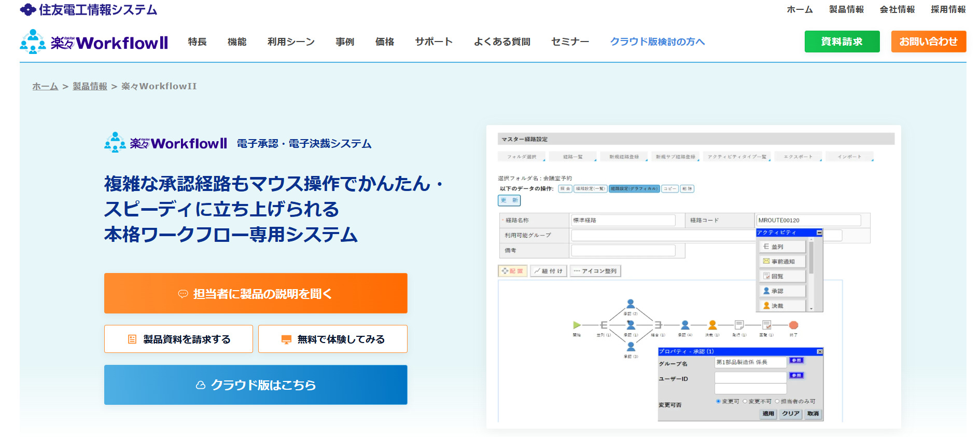Go to 会社情報 page
980x437 pixels.
tap(897, 9)
